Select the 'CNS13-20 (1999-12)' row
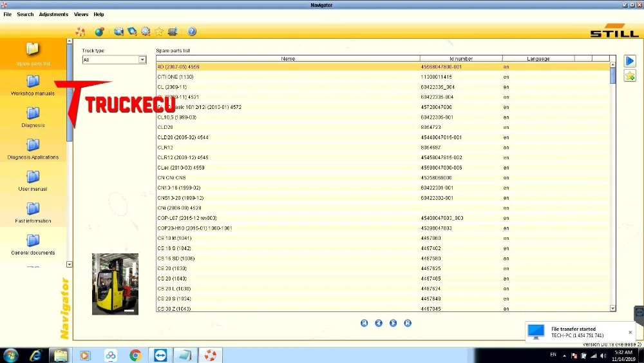Screen dimensions: 644x363 pos(383,198)
